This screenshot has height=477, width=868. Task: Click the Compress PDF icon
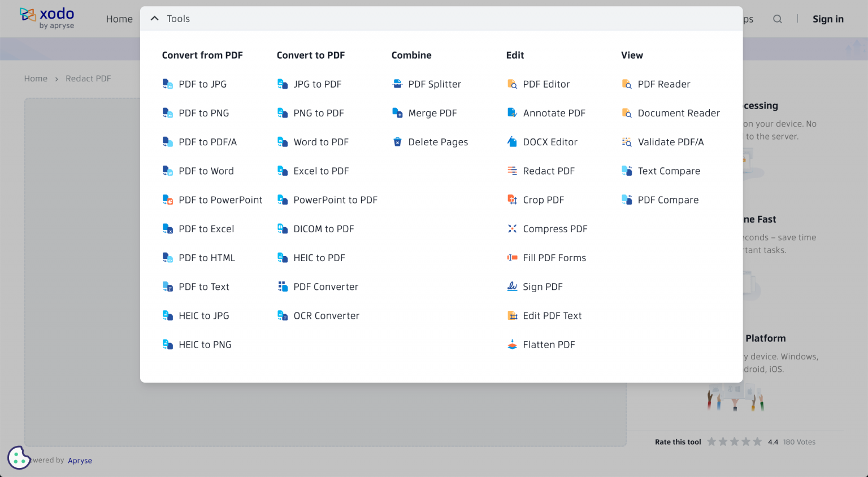[x=512, y=229]
